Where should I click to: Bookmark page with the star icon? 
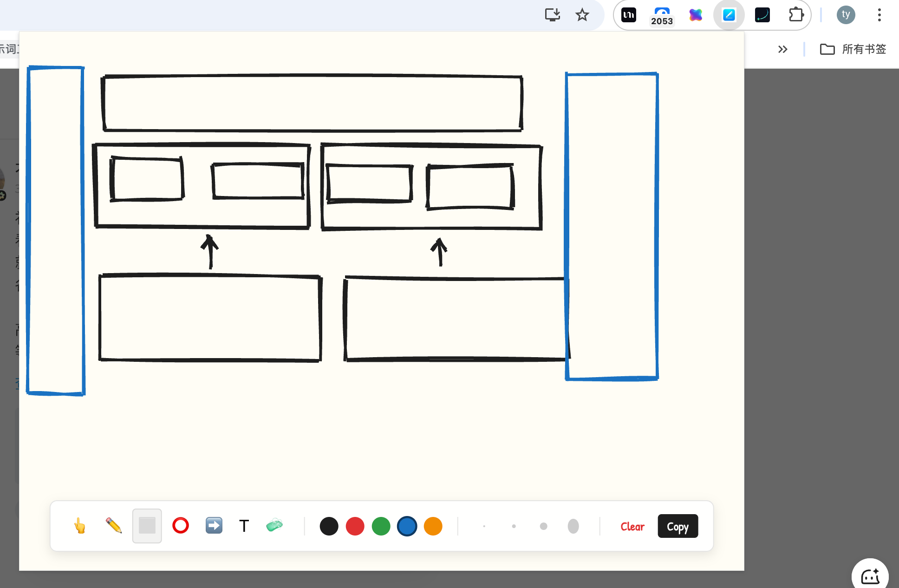[582, 15]
